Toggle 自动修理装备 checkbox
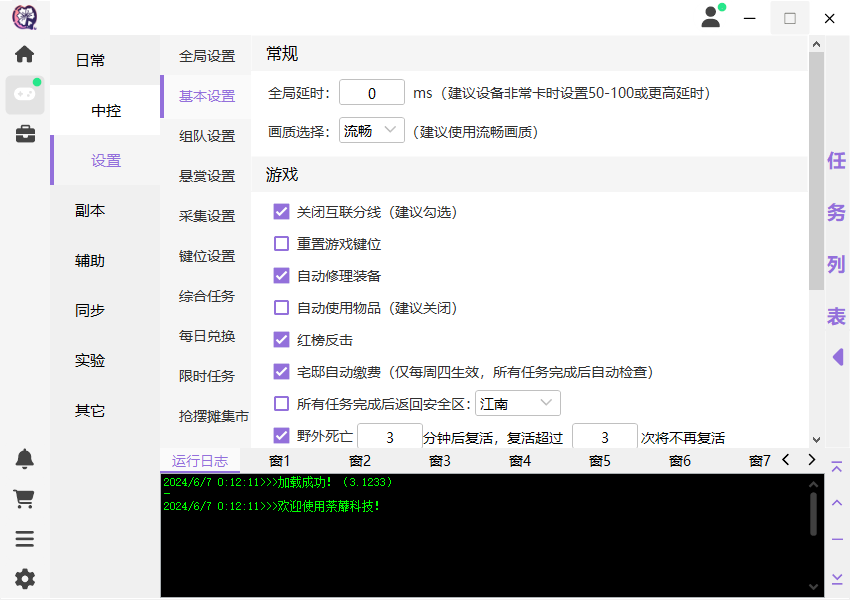 pos(281,275)
